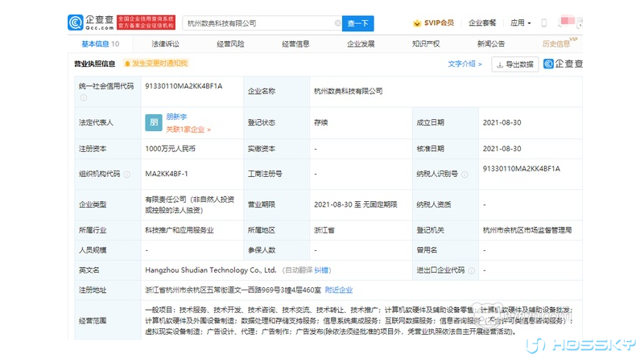This screenshot has height=362, width=644.
Task: Open 历史信息 VIP tab
Action: click(559, 43)
